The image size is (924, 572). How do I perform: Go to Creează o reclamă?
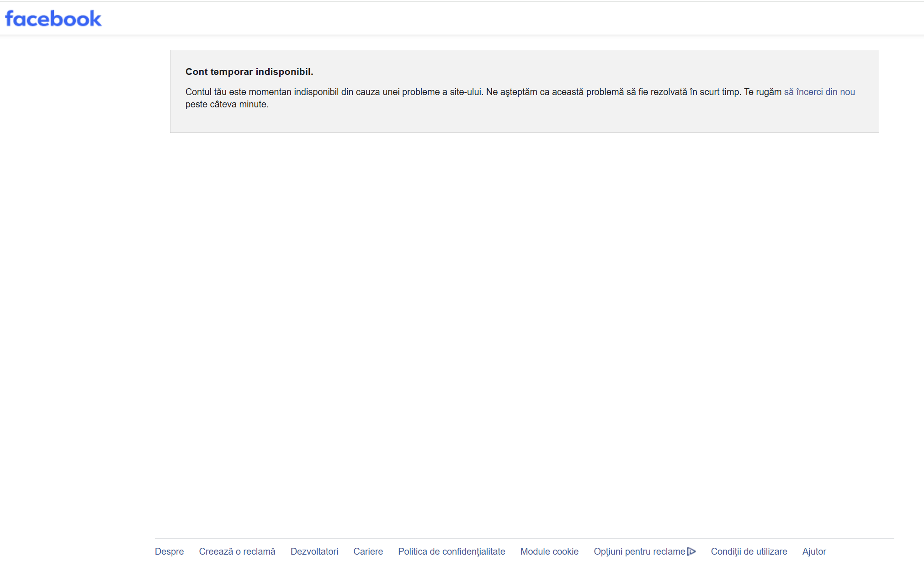[x=237, y=551]
